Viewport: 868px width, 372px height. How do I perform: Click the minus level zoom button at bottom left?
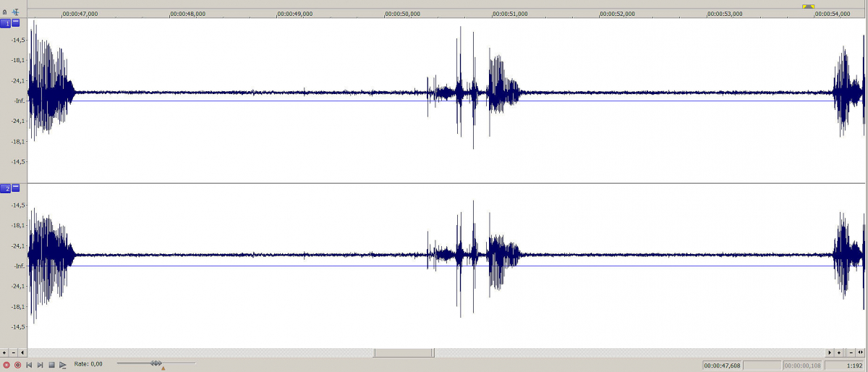coord(14,352)
